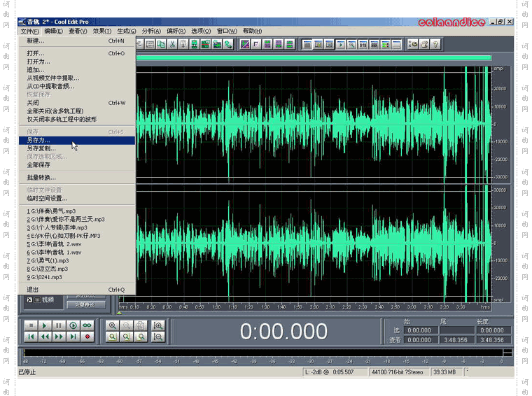Open the 查看(V) menu

(x=78, y=31)
